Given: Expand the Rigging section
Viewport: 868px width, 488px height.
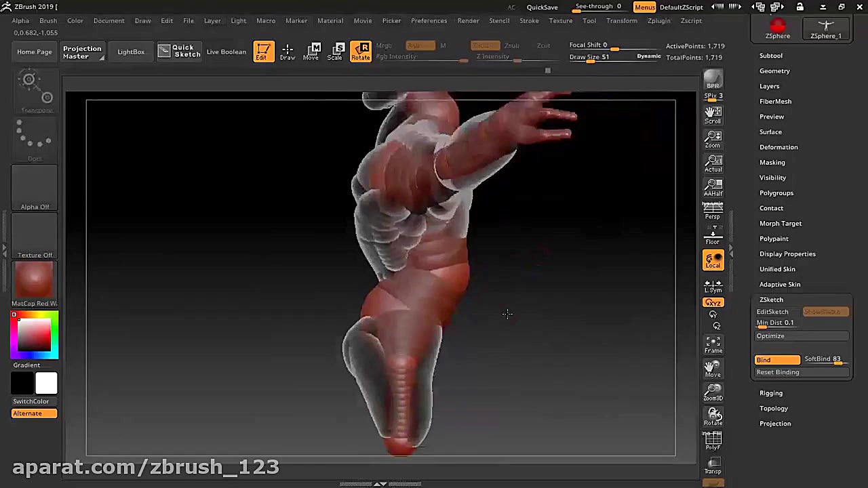Looking at the screenshot, I should point(770,393).
